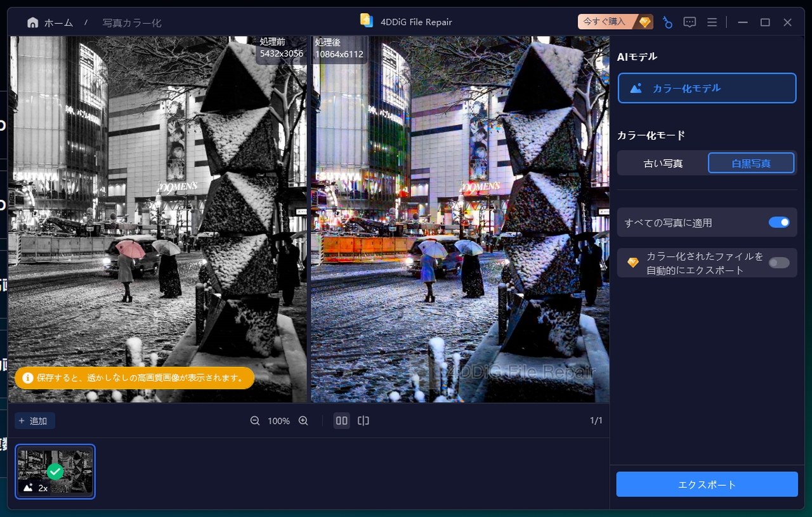Zoom out with the minus magnifier
812x517 pixels.
pos(255,421)
